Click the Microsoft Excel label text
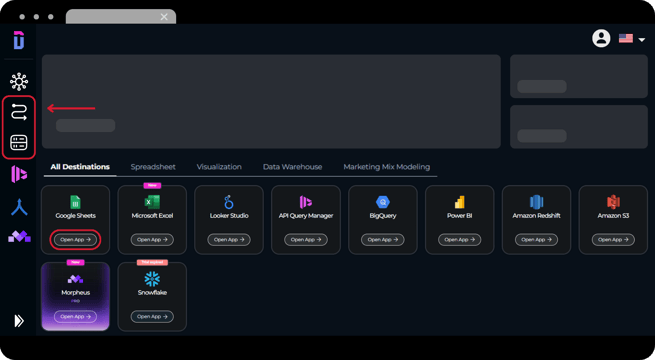 pos(152,215)
